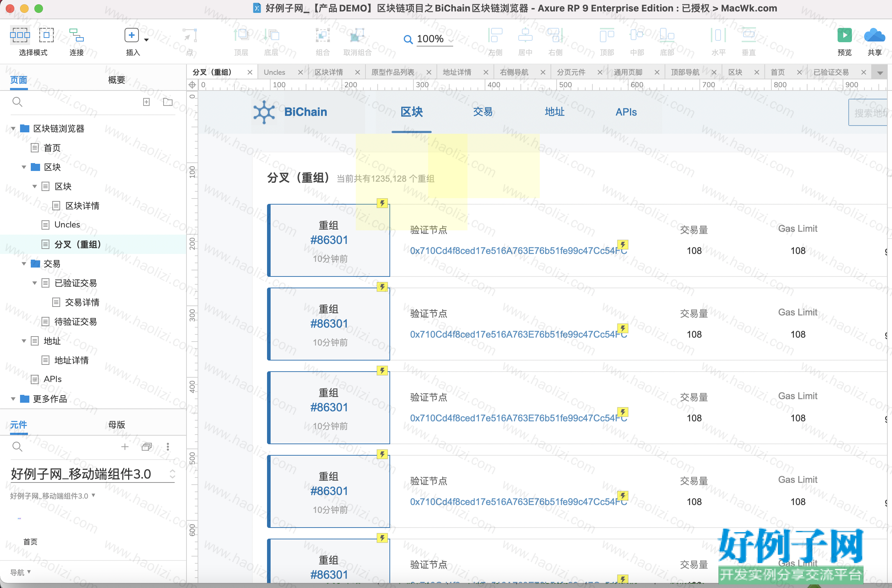Select the 首页 page in tree
Screen dimensions: 892x588
coord(52,148)
